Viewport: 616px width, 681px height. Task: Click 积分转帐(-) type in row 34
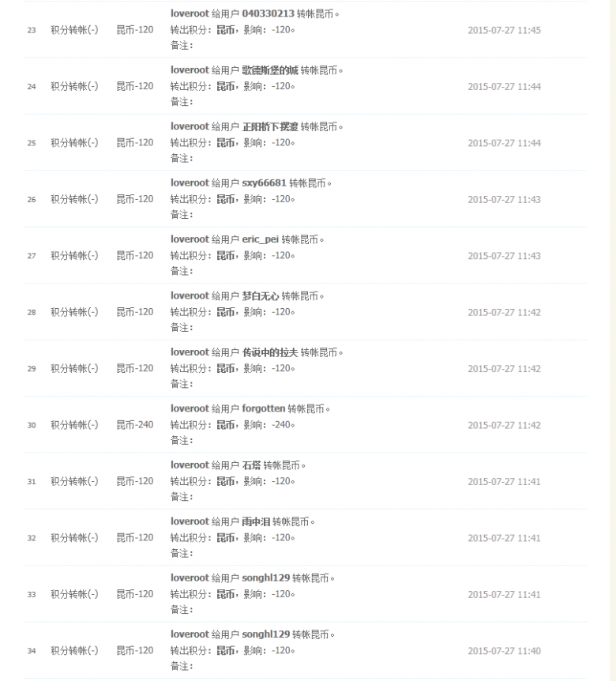(x=75, y=651)
